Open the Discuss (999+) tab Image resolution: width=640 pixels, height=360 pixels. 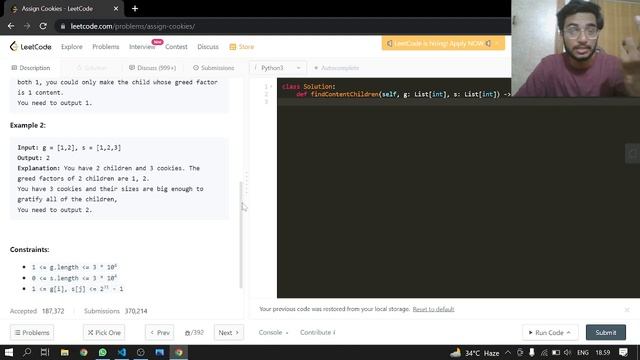click(x=152, y=68)
